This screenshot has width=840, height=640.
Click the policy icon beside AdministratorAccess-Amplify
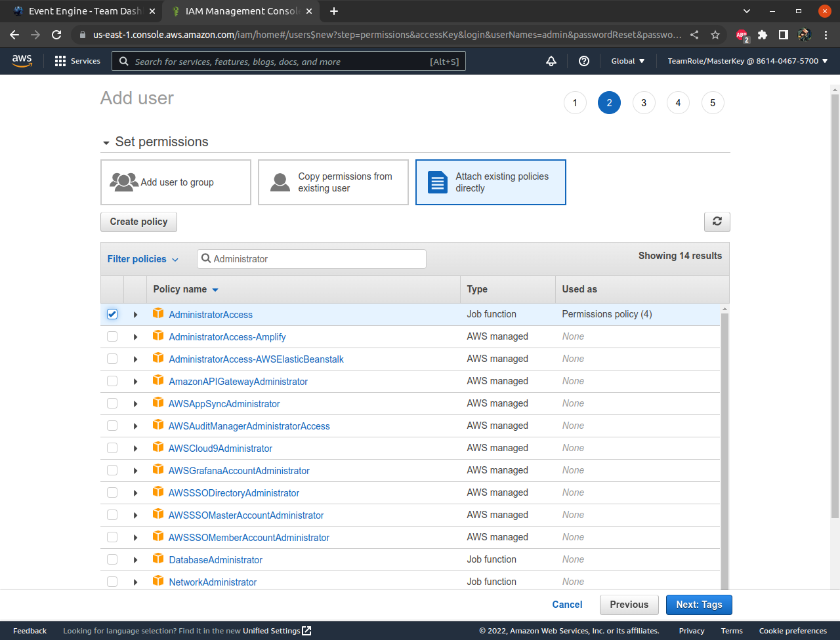click(158, 336)
